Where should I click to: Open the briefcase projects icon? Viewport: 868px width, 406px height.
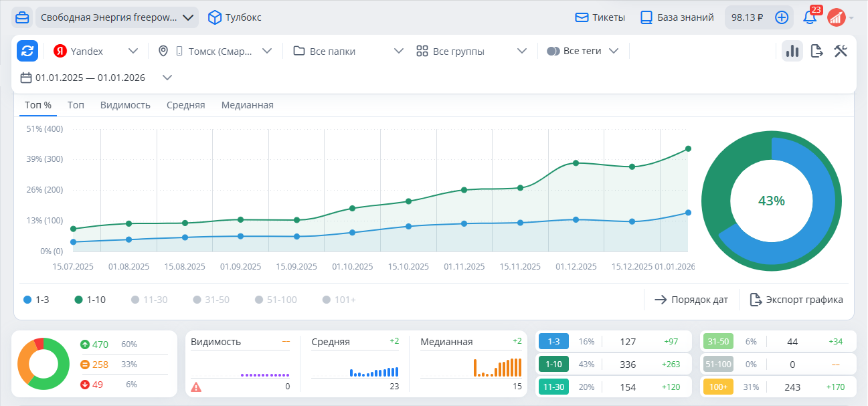tap(22, 17)
